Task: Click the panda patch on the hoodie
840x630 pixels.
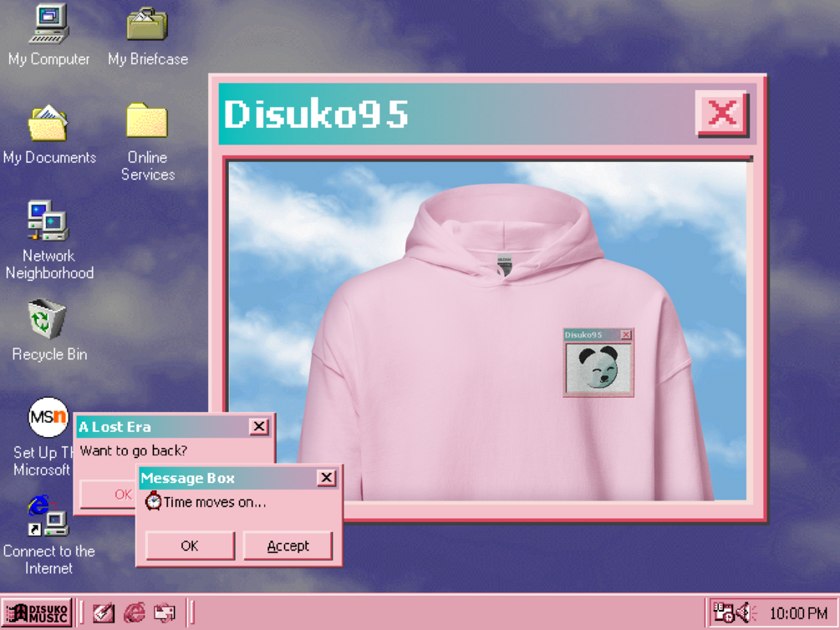Action: pos(598,363)
